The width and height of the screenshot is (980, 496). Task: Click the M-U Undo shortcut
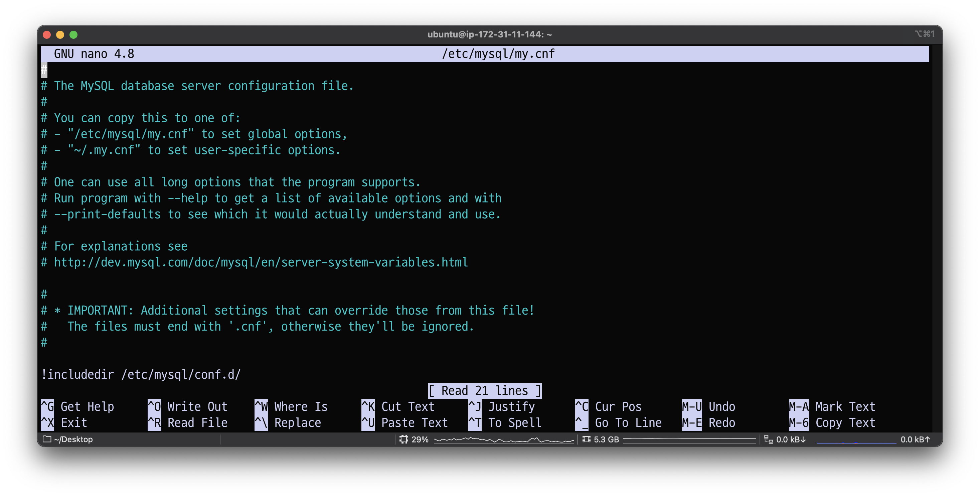[x=708, y=406]
